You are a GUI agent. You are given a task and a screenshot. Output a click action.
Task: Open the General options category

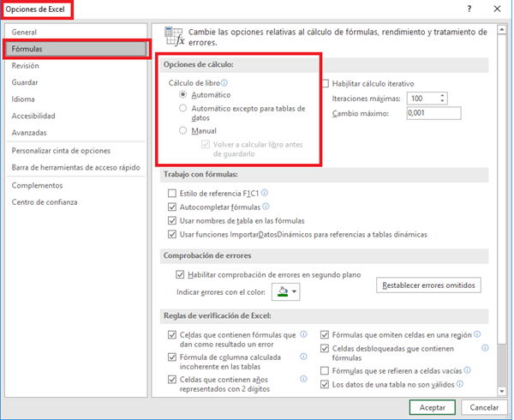click(x=76, y=32)
